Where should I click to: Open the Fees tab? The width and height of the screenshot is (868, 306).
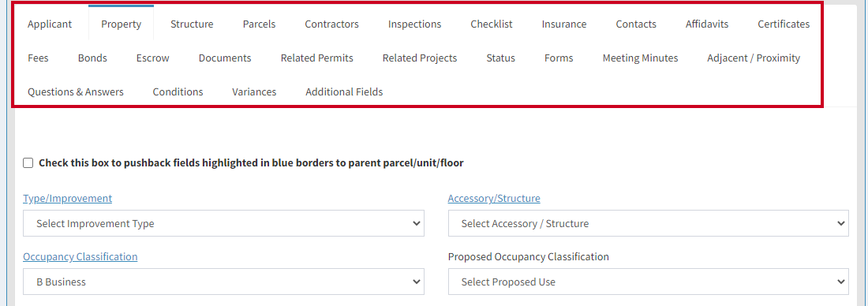(x=38, y=58)
